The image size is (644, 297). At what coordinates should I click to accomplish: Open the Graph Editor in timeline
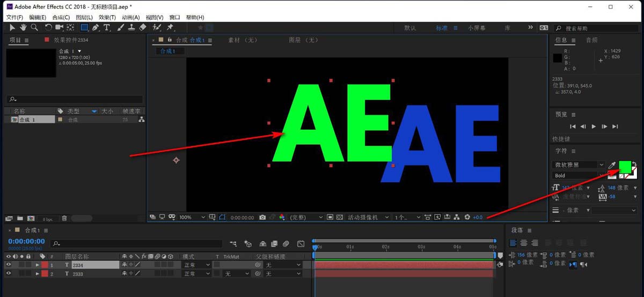(301, 243)
